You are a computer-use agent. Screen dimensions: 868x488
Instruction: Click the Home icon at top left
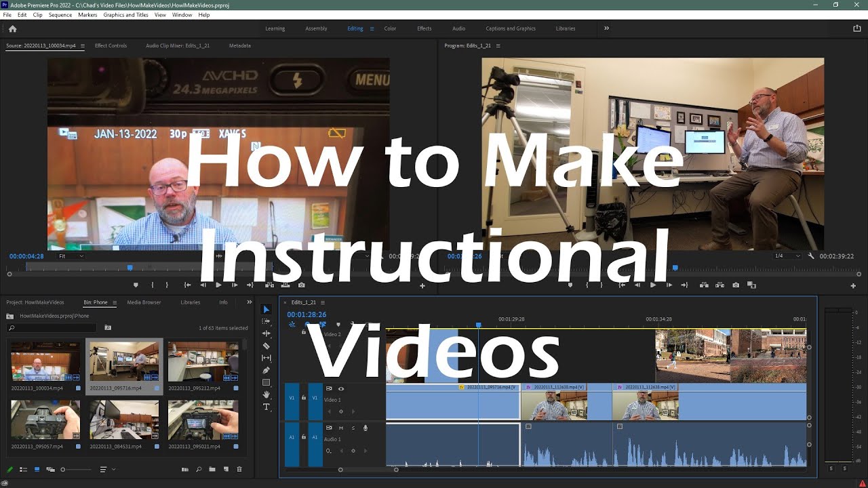(12, 28)
